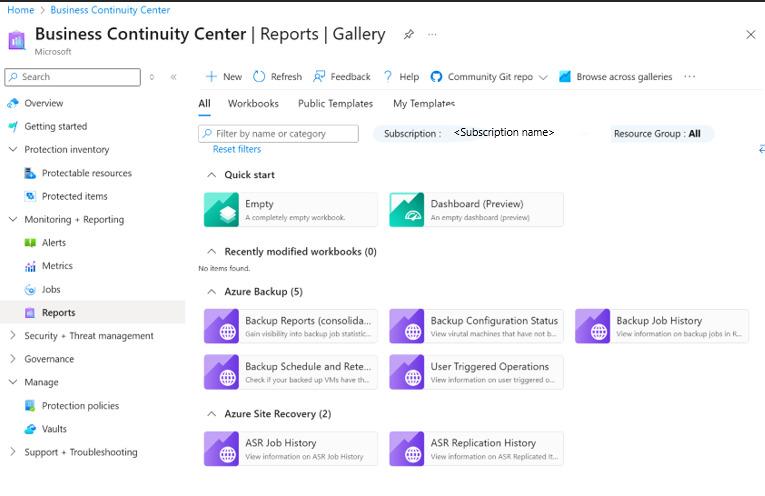
Task: Open the toolbar overflow ellipsis menu
Action: [x=689, y=77]
